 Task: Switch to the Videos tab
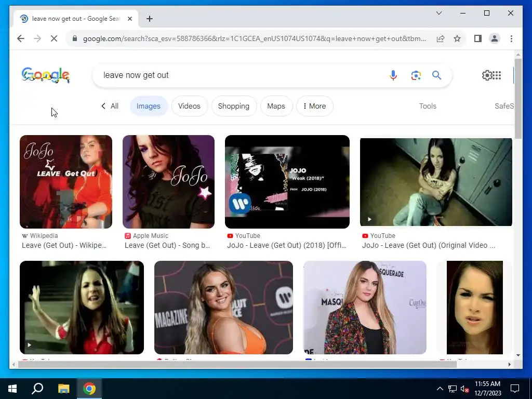189,106
